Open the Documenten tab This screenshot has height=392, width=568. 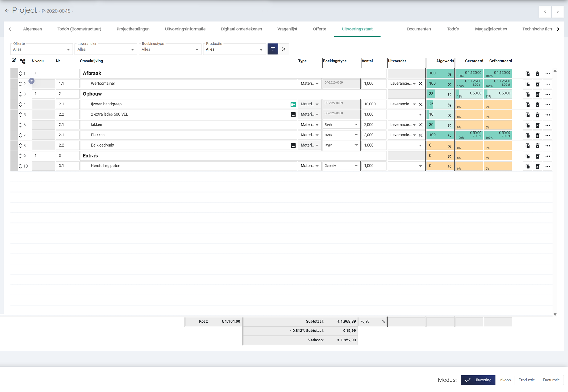pyautogui.click(x=419, y=29)
